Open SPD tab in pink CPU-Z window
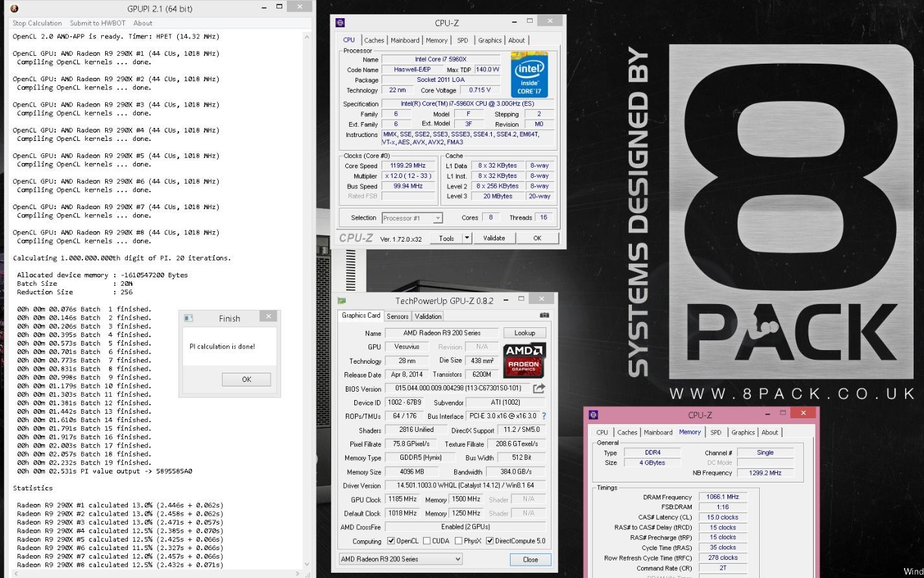The image size is (924, 578). click(716, 433)
